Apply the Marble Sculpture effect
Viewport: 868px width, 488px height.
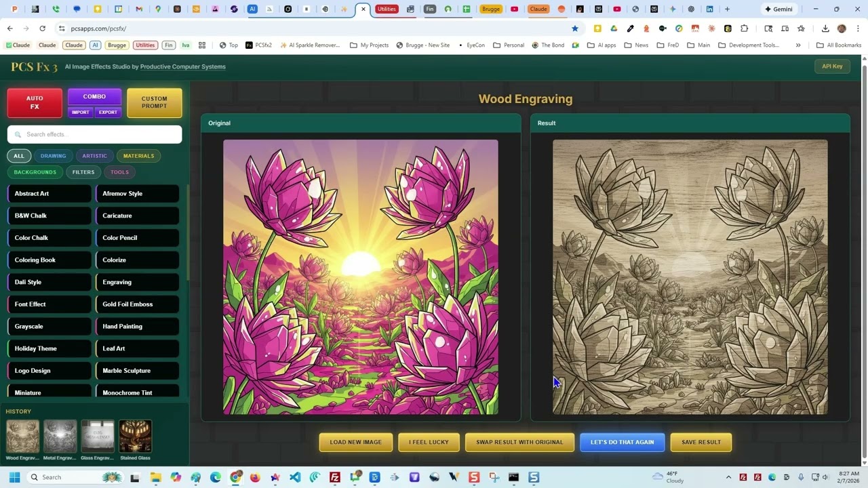pyautogui.click(x=138, y=371)
